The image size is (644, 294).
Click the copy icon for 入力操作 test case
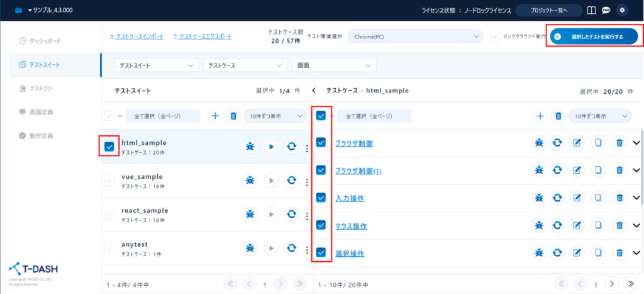pos(598,198)
